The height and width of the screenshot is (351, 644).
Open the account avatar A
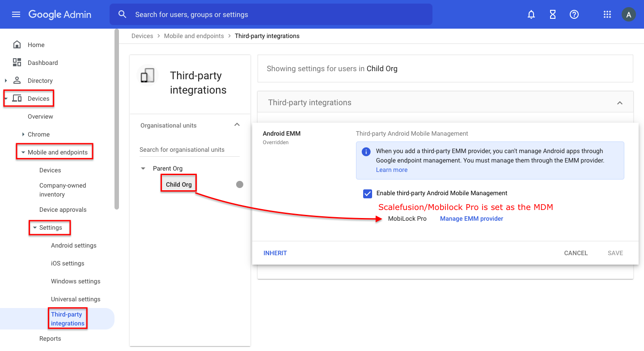(629, 14)
